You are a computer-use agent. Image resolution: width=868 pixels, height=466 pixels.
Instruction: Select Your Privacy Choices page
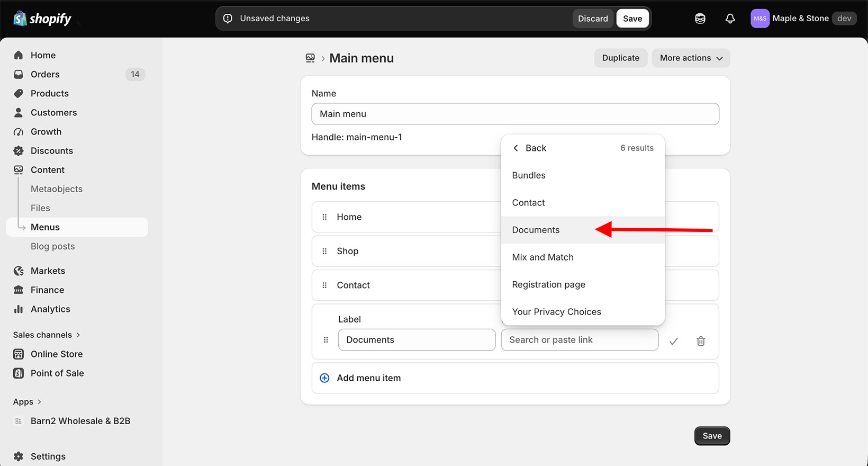point(583,312)
